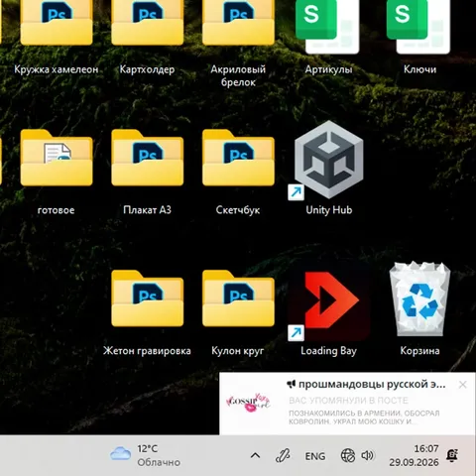The height and width of the screenshot is (476, 476).
Task: Open the volume speaker icon
Action: (367, 456)
